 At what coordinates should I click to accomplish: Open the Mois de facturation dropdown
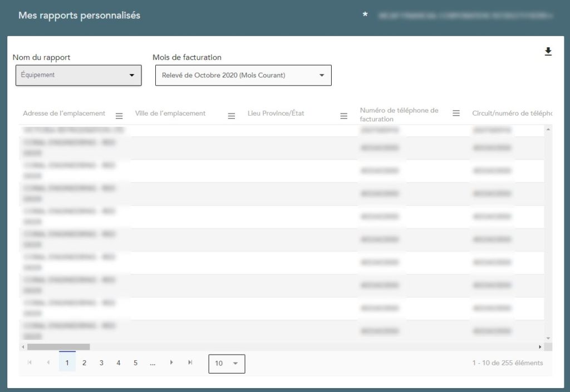tap(243, 75)
